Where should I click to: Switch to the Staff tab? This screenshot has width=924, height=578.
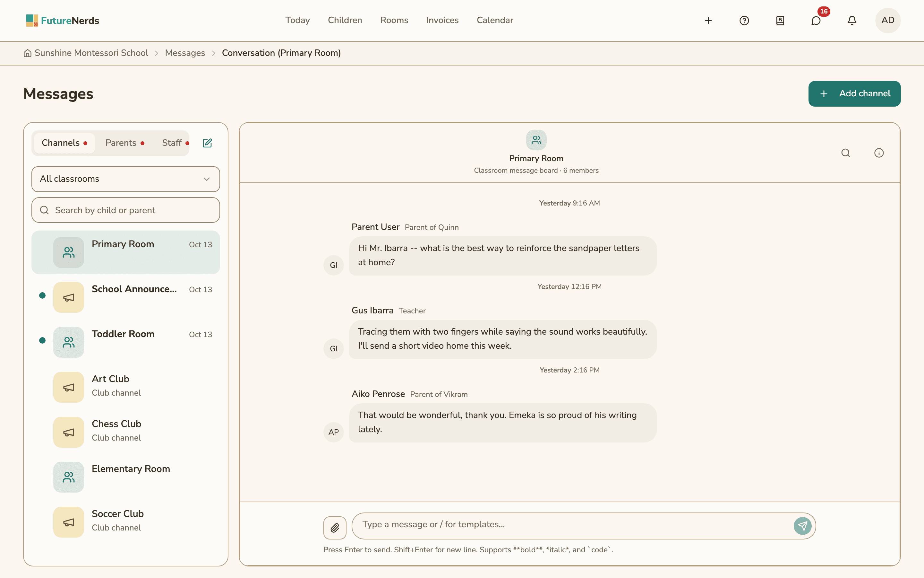(175, 143)
